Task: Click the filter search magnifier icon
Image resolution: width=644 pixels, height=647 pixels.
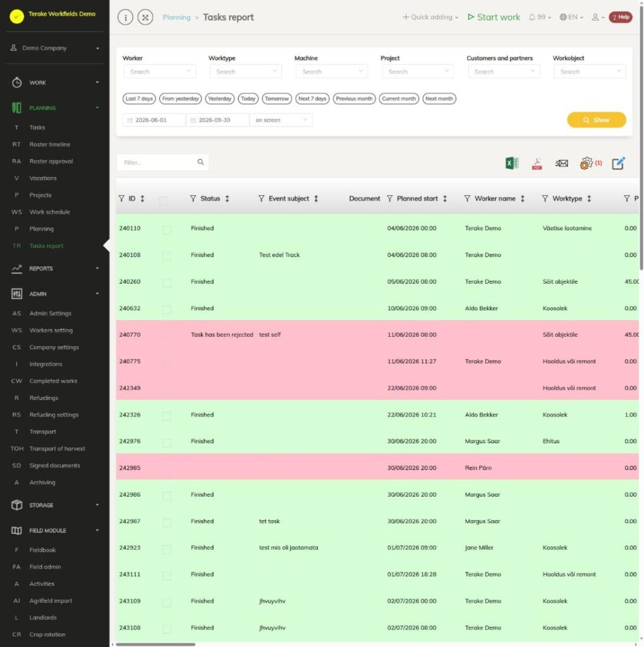Action: pyautogui.click(x=200, y=162)
